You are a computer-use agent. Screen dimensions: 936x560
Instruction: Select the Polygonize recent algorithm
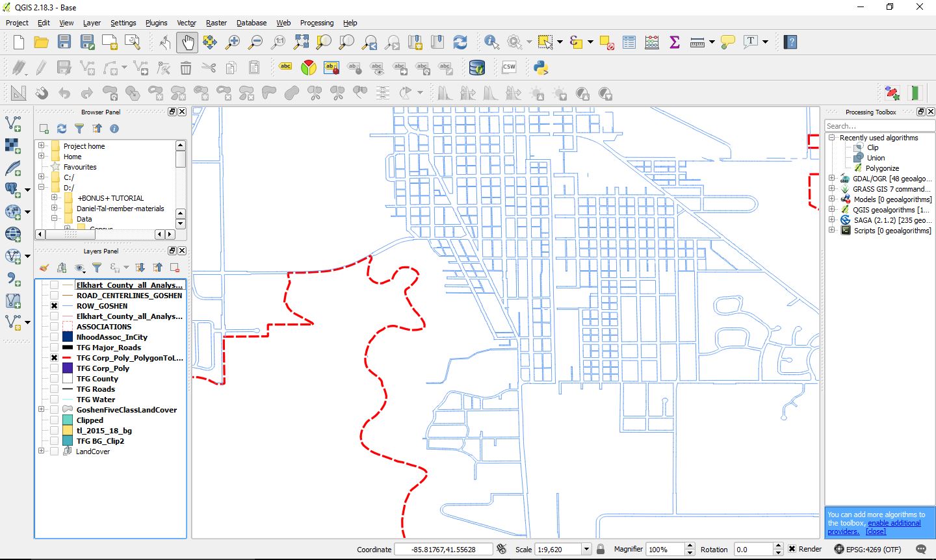pos(882,168)
